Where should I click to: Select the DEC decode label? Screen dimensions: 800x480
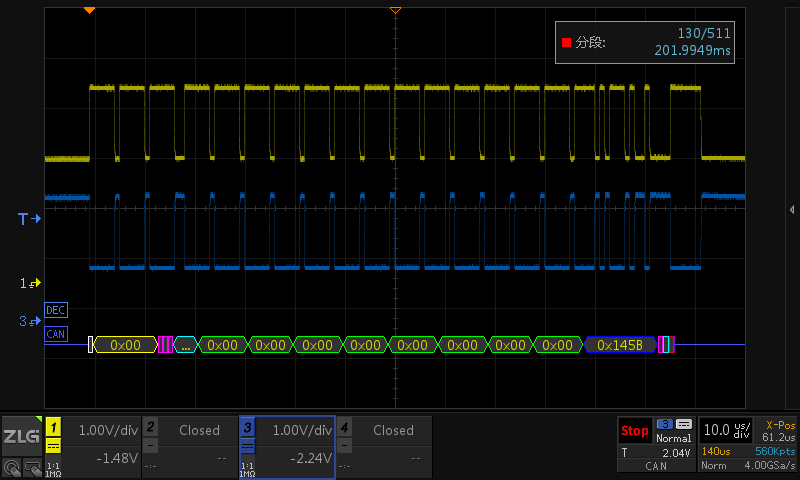point(56,310)
